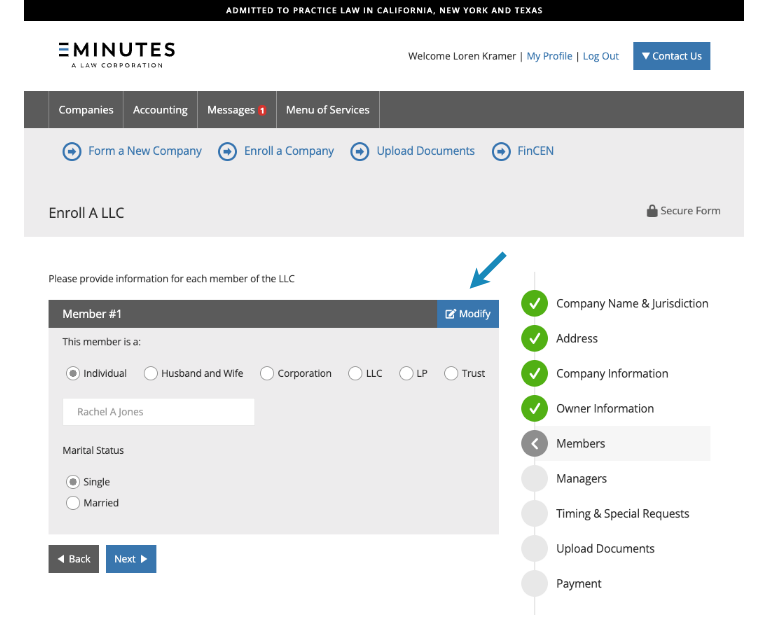The image size is (768, 643).
Task: Click the Form a New Company link
Action: 145,151
